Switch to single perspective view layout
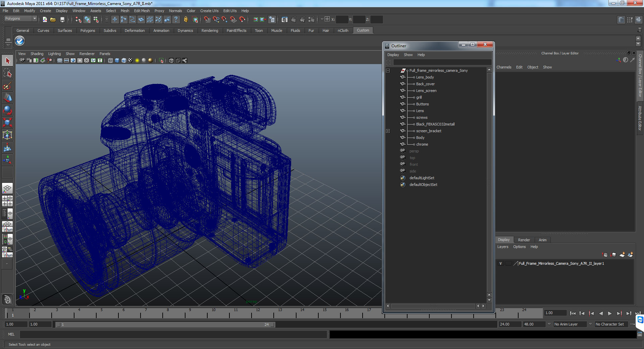Image resolution: width=644 pixels, height=349 pixels. tap(7, 188)
